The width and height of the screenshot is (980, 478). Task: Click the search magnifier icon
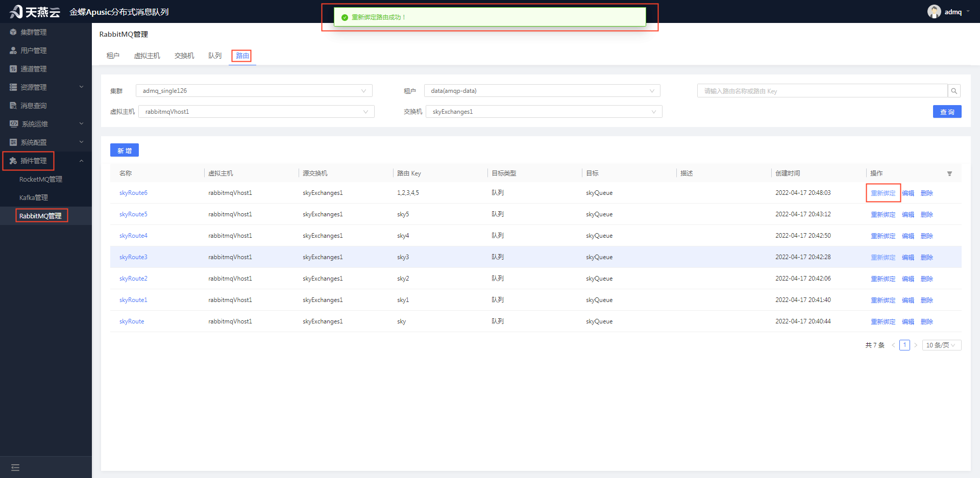pos(954,91)
